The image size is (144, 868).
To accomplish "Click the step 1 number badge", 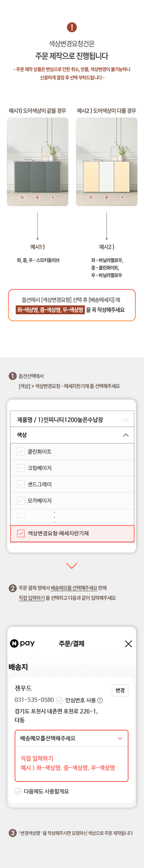I will (13, 376).
